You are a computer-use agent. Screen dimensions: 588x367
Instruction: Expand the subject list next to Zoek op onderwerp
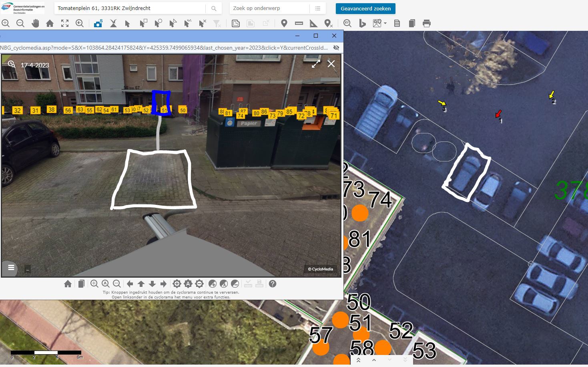[317, 8]
